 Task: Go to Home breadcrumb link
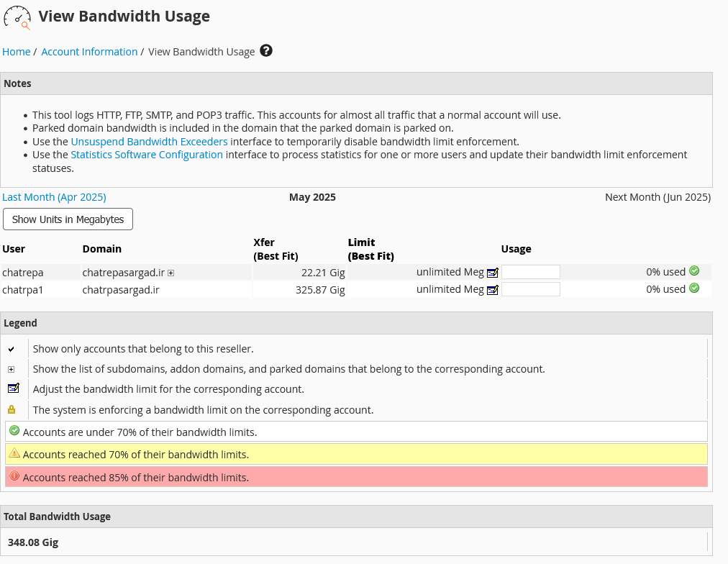coord(17,52)
